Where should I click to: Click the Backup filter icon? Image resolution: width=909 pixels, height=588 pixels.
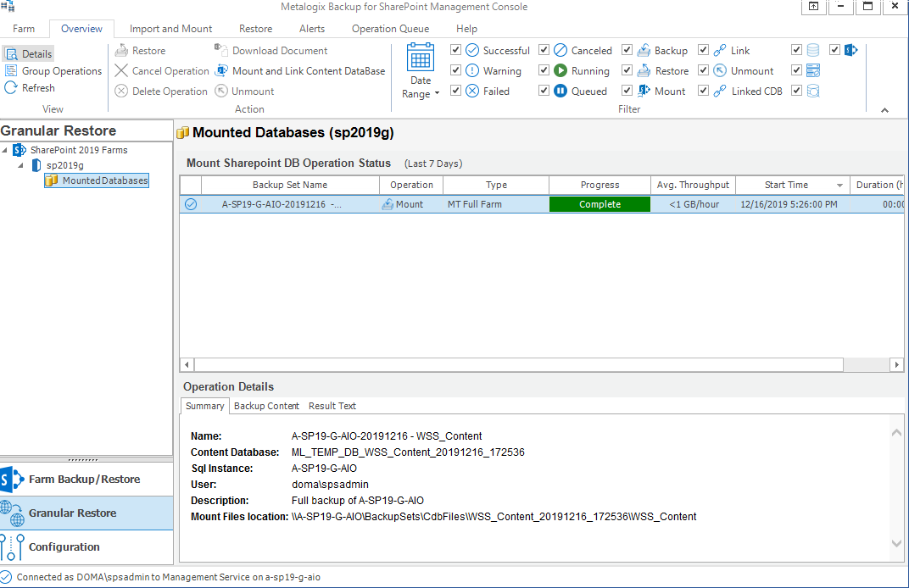(644, 50)
